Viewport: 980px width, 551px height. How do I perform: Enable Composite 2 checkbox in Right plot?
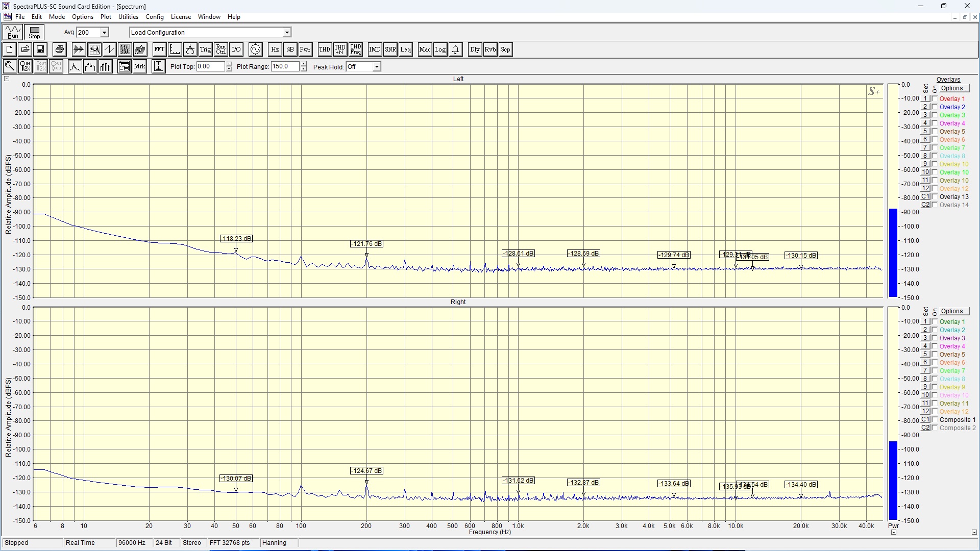[935, 428]
